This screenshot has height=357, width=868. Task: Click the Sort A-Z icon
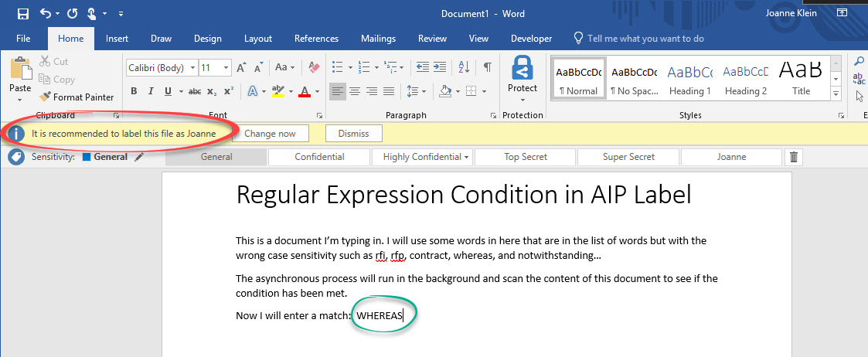click(464, 67)
